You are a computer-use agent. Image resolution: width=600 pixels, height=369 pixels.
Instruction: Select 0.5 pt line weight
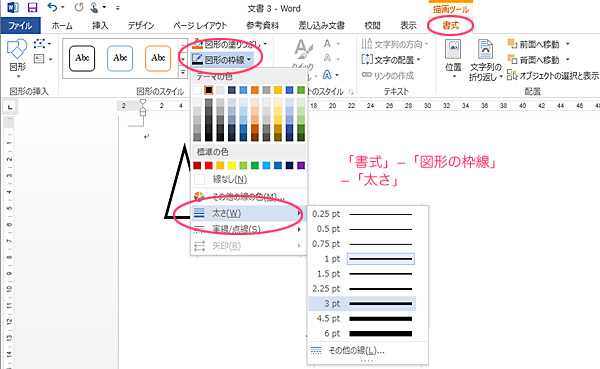point(362,229)
